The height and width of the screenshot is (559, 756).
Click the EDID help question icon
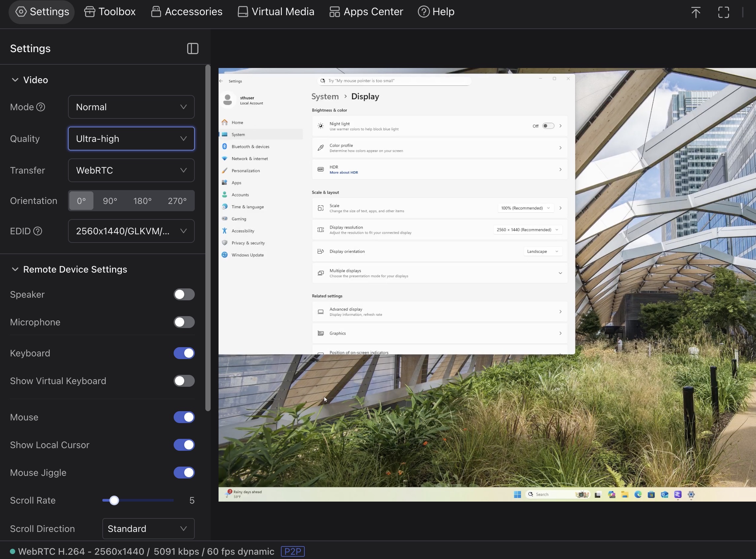tap(38, 231)
